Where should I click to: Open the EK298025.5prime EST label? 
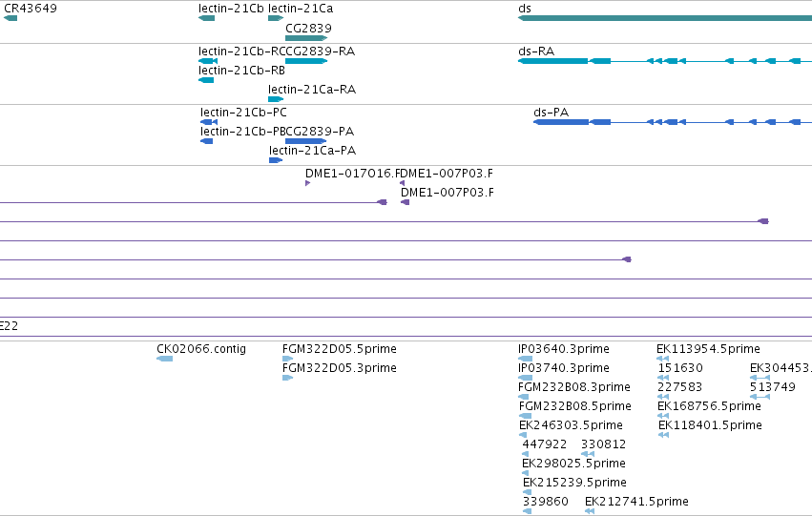(574, 464)
